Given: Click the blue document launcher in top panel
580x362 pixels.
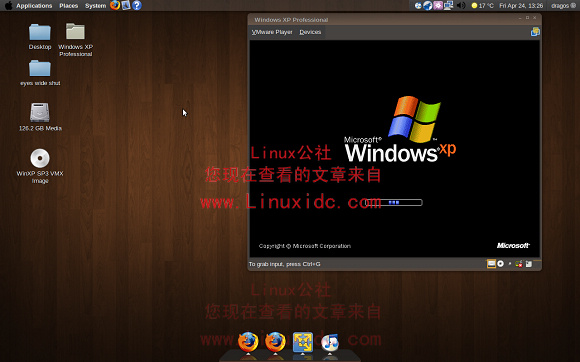Looking at the screenshot, I should [126, 5].
